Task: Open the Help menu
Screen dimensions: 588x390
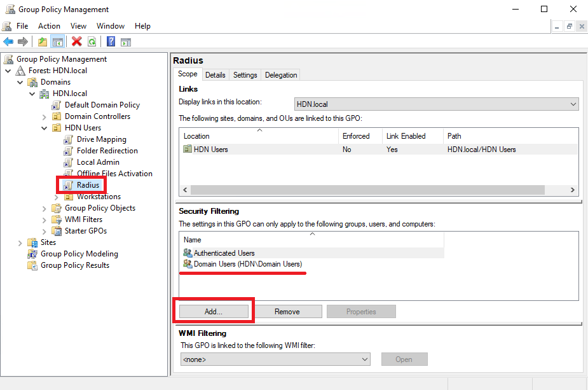Action: (142, 26)
